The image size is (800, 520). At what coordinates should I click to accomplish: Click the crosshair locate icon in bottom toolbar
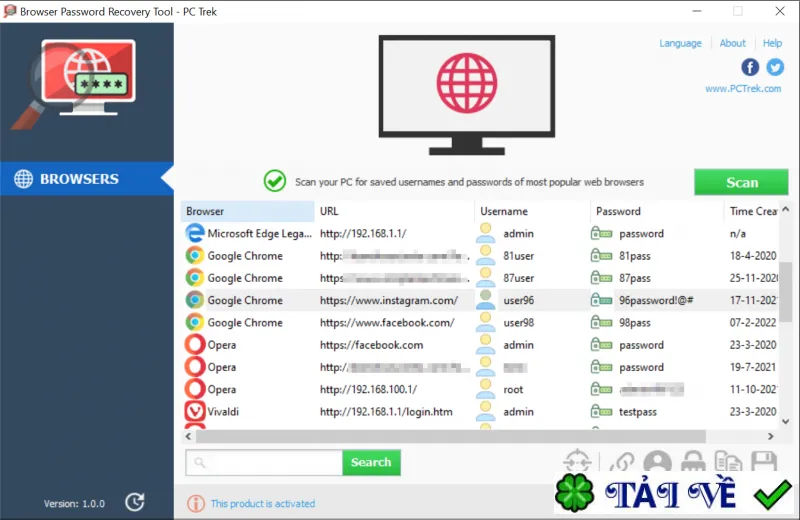coord(577,461)
